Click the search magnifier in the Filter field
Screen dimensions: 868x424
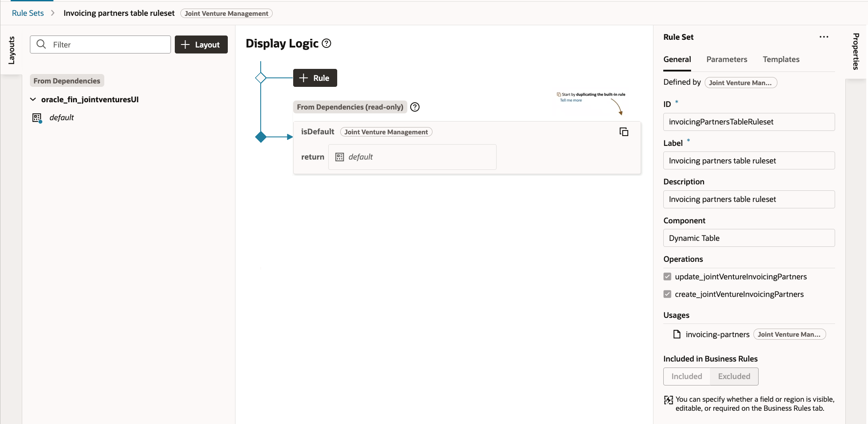click(x=41, y=44)
